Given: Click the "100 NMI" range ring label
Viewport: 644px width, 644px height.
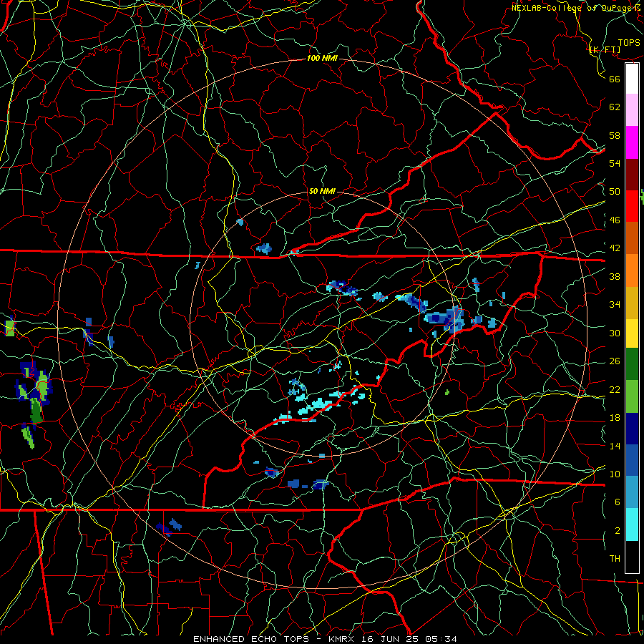Looking at the screenshot, I should [x=322, y=59].
